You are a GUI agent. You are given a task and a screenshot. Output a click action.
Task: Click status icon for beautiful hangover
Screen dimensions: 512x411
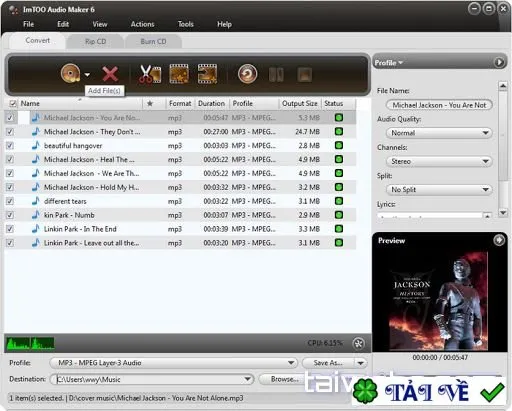pos(339,145)
